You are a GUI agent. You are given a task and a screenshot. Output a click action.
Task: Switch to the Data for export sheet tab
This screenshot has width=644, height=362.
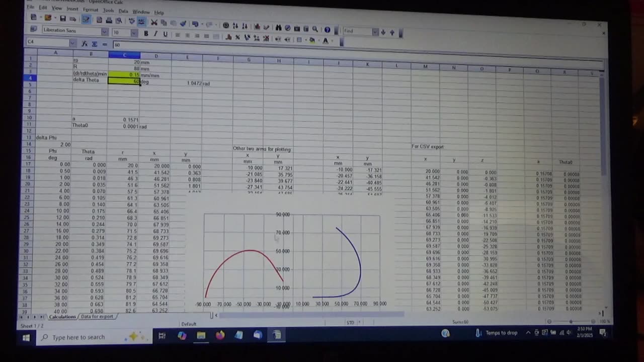tap(97, 317)
